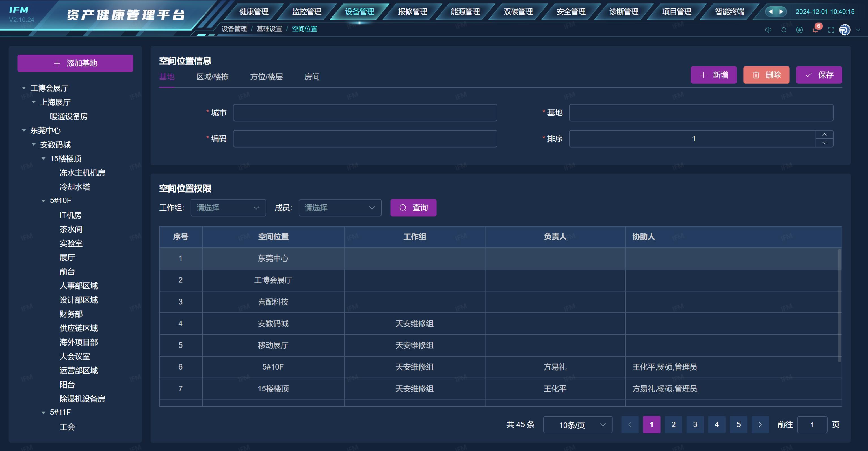Open the 成员 dropdown

coord(340,208)
